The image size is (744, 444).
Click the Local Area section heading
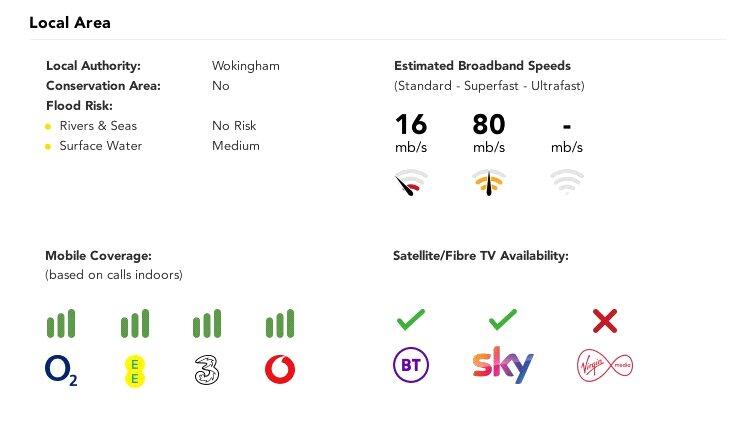coord(70,22)
